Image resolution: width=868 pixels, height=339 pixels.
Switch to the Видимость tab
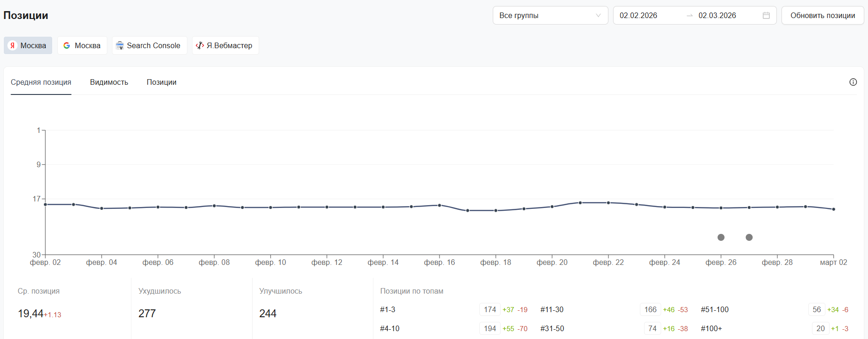109,82
